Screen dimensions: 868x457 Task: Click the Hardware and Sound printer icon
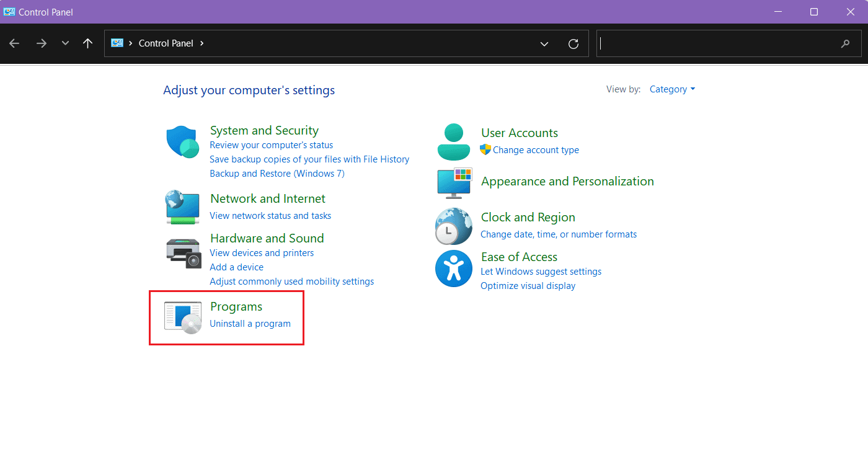click(184, 253)
